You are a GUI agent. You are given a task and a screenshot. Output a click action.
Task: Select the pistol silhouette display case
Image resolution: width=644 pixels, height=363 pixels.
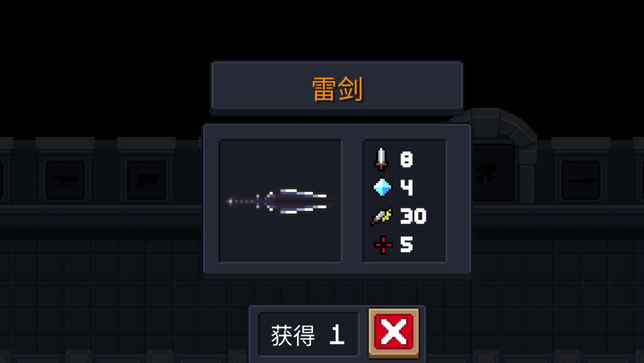click(x=146, y=180)
